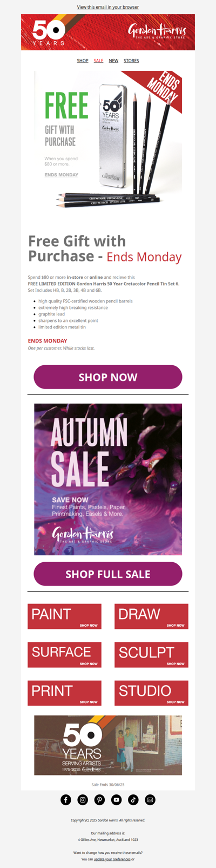Go to the NEW navigation link
Image resolution: width=216 pixels, height=868 pixels.
(113, 61)
